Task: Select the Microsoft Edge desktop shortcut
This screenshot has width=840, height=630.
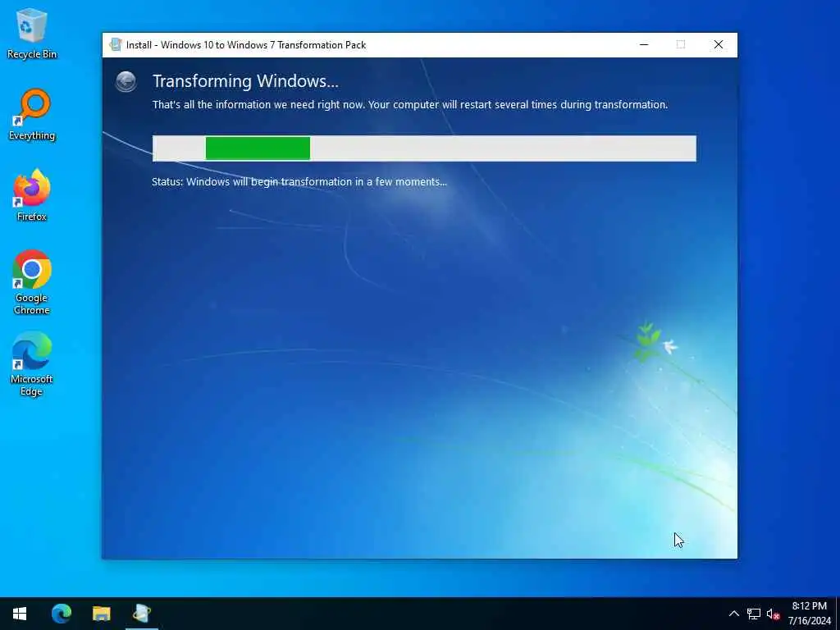Action: [x=32, y=363]
